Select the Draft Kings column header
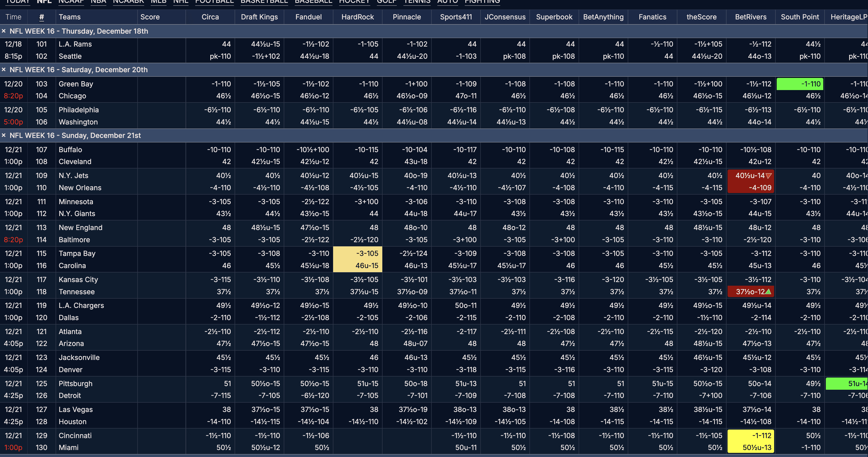 (259, 17)
